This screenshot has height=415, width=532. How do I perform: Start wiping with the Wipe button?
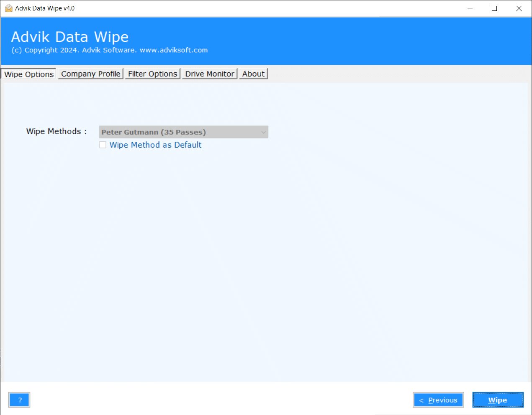498,400
